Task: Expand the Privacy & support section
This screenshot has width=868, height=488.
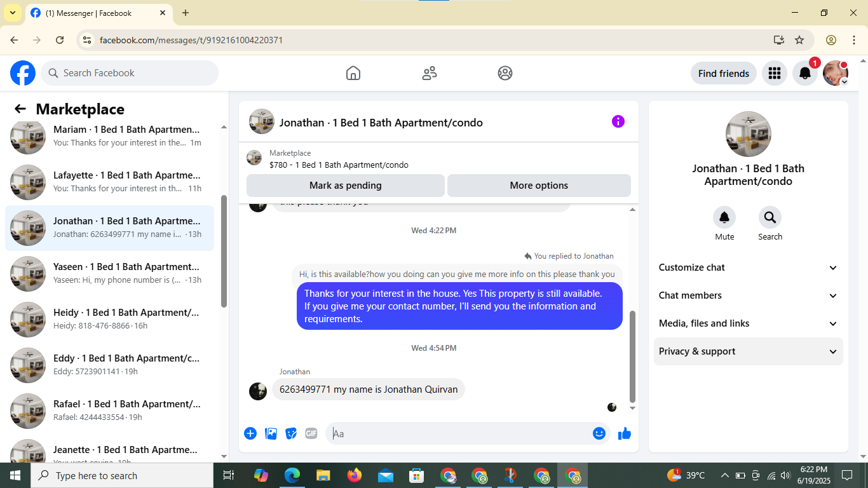Action: coord(749,351)
